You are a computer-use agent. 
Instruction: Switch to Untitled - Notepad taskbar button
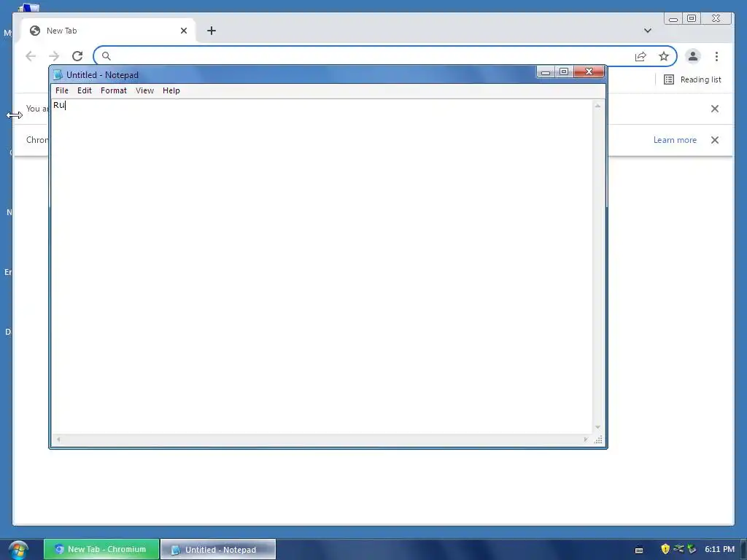tap(218, 550)
